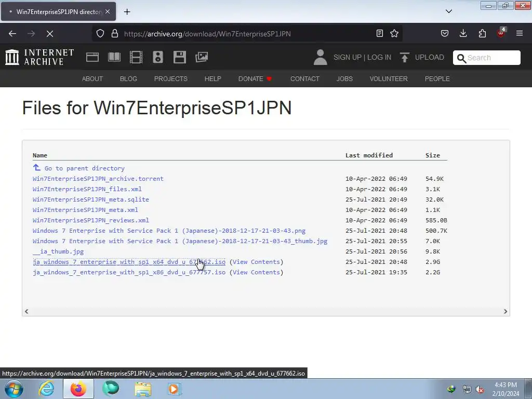
Task: Click the file list left scroll arrow
Action: pyautogui.click(x=26, y=312)
